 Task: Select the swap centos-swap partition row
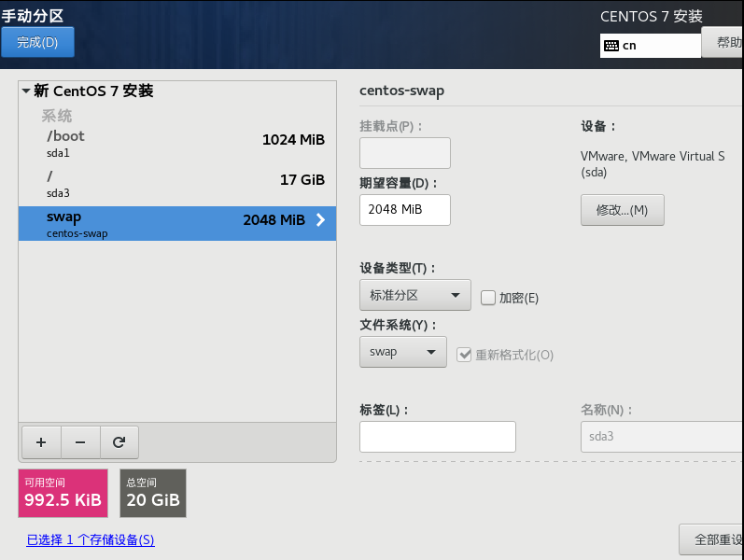[x=177, y=223]
